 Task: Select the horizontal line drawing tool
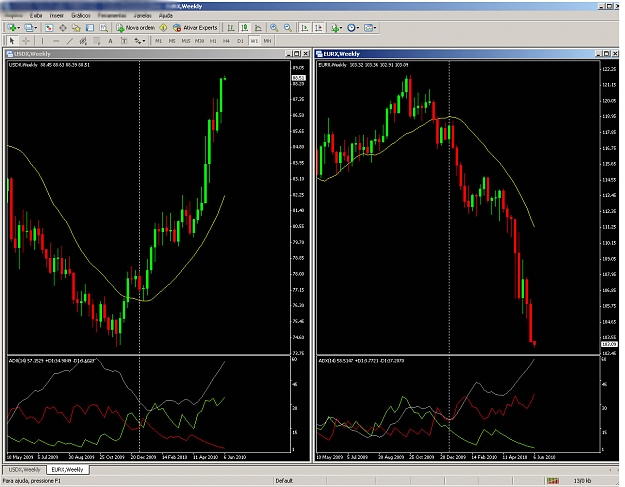pyautogui.click(x=56, y=41)
